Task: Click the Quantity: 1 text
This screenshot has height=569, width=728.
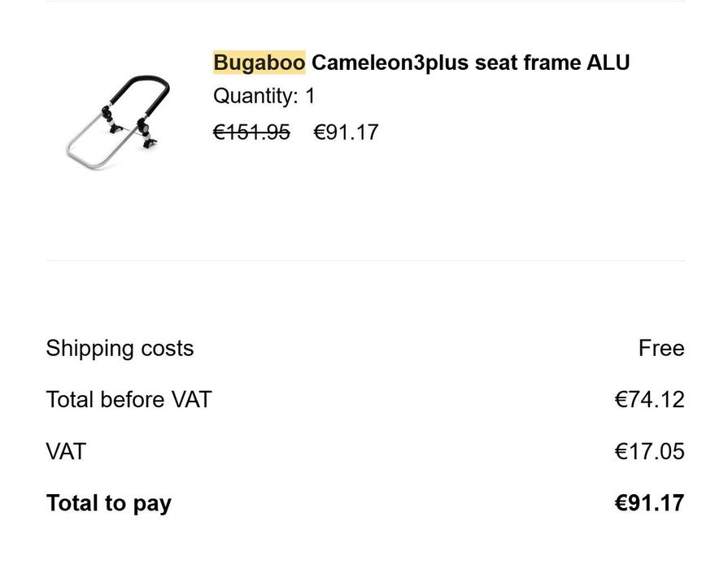Action: [x=264, y=96]
